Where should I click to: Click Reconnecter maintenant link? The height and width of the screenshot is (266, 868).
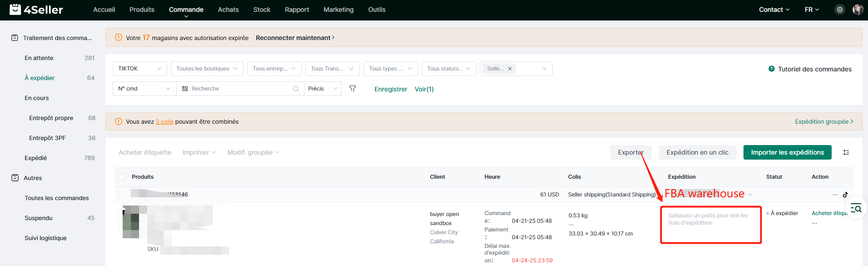tap(295, 38)
